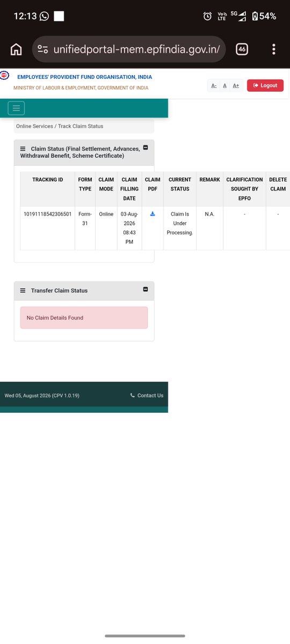Viewport: 290px width, 644px height.
Task: Reset font size with the middle A button
Action: 224,85
